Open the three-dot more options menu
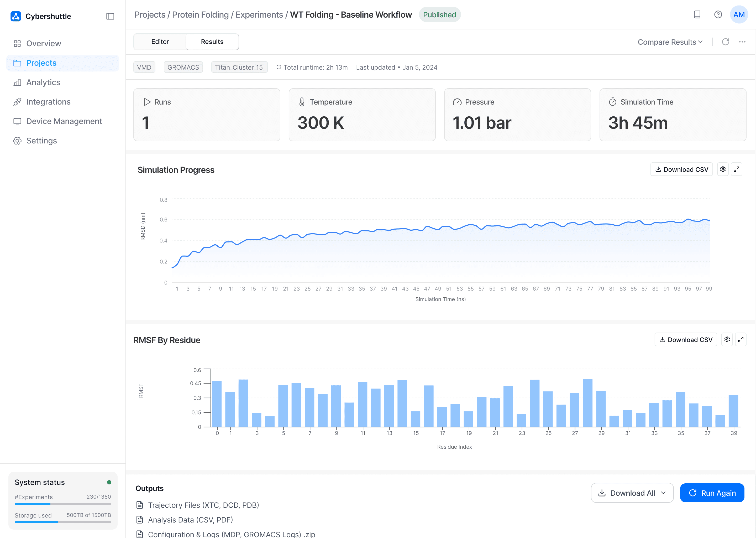The width and height of the screenshot is (756, 538). point(742,42)
